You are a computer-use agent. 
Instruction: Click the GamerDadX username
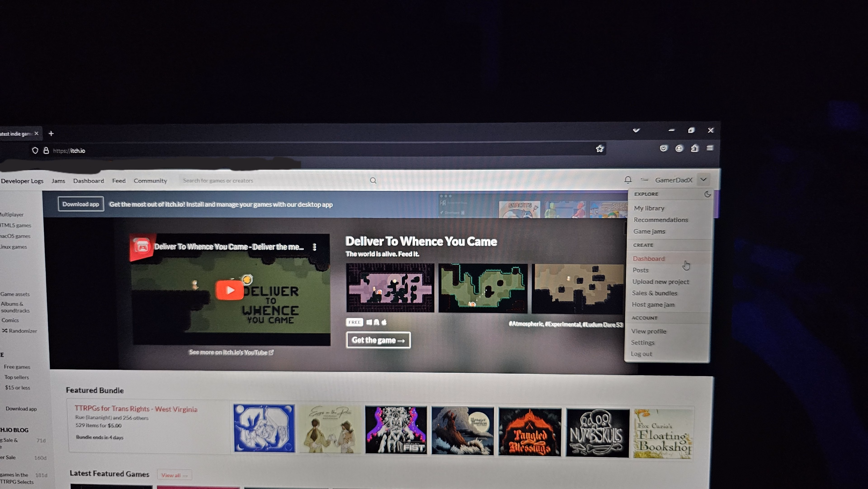pyautogui.click(x=674, y=180)
